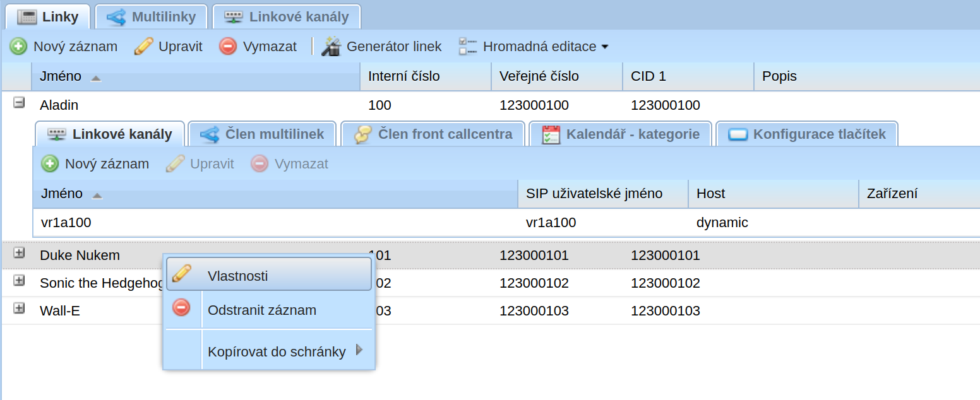Image resolution: width=980 pixels, height=400 pixels.
Task: Switch to the Multilinky tab
Action: (152, 17)
